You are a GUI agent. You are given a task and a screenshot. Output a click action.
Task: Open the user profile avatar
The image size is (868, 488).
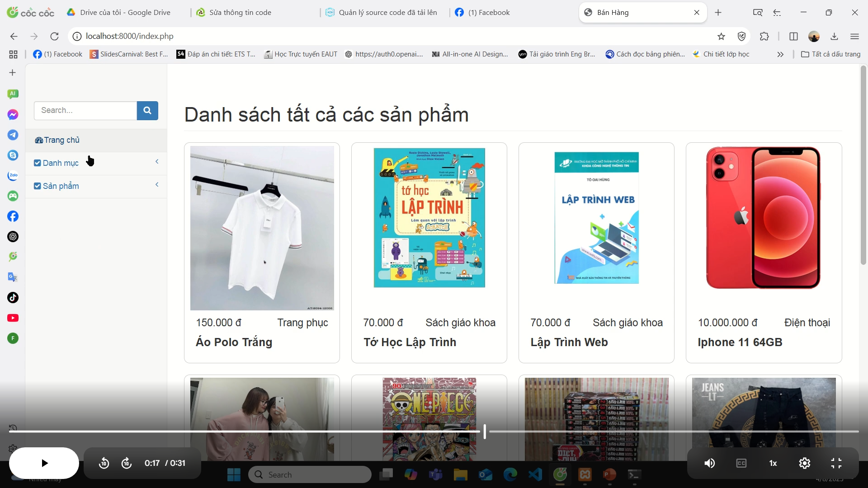click(814, 36)
